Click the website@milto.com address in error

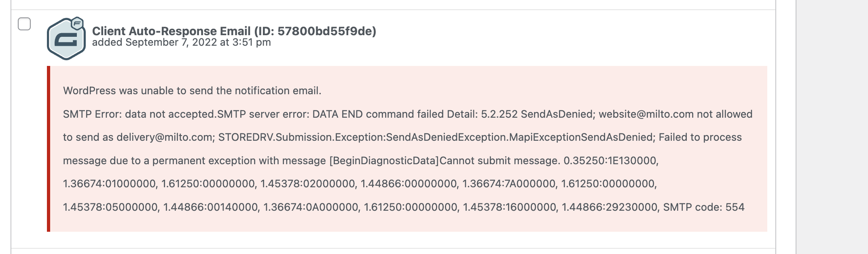coord(646,114)
